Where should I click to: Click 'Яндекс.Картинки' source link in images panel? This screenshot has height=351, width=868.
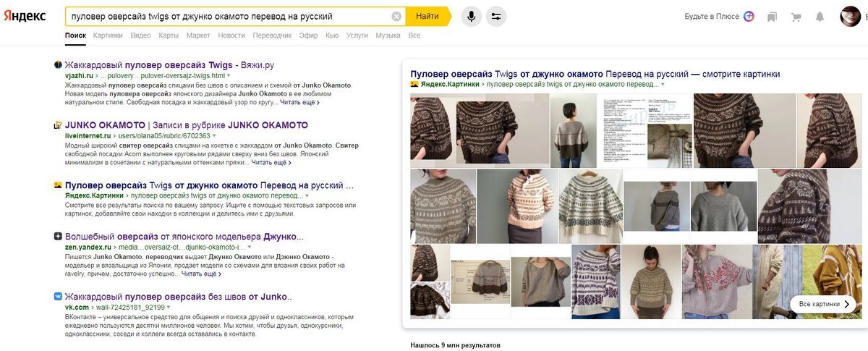449,85
